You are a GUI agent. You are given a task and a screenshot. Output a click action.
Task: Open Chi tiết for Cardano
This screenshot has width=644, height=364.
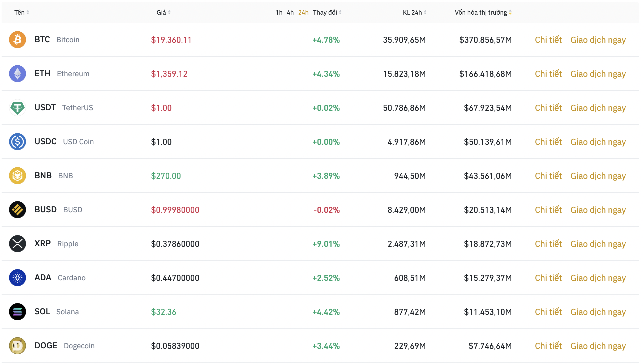548,278
